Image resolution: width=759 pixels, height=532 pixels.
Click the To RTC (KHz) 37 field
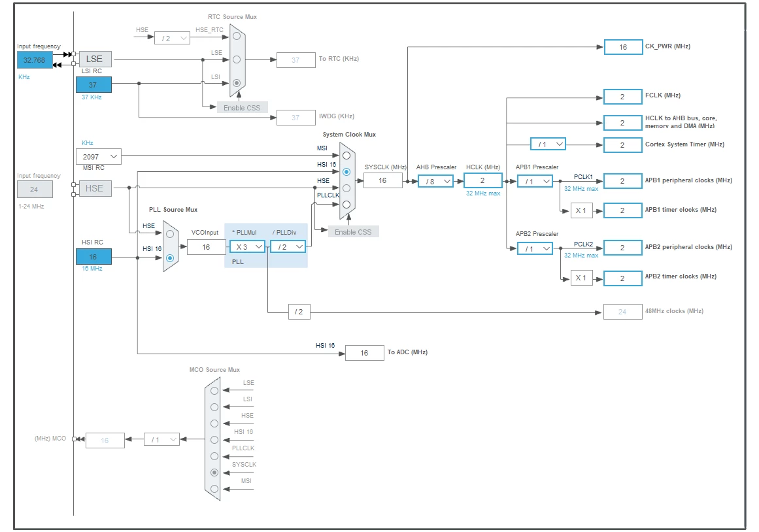point(296,60)
